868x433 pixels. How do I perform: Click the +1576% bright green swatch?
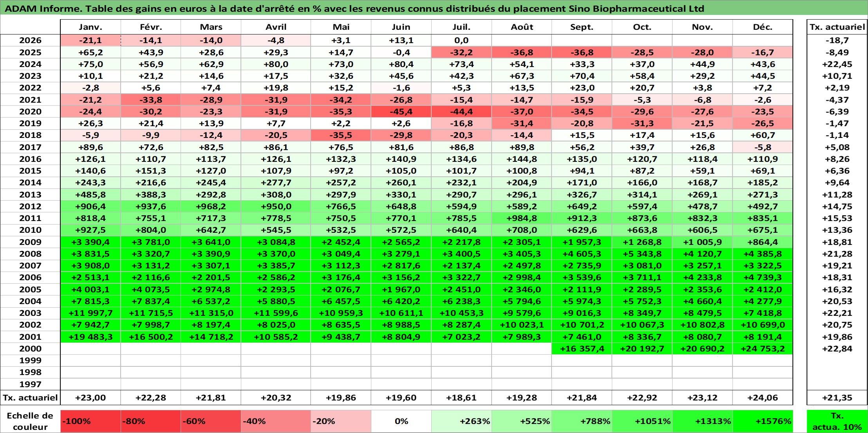[x=763, y=421]
